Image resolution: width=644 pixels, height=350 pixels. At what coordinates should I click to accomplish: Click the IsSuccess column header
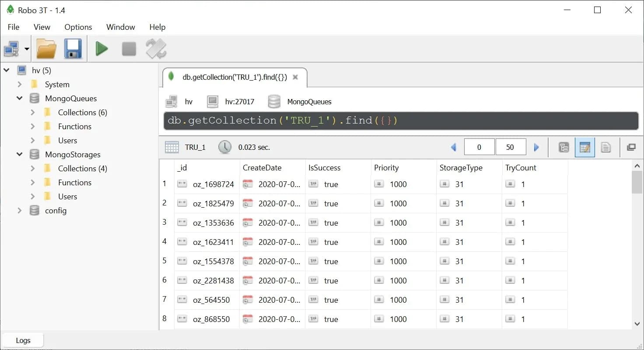pos(338,168)
